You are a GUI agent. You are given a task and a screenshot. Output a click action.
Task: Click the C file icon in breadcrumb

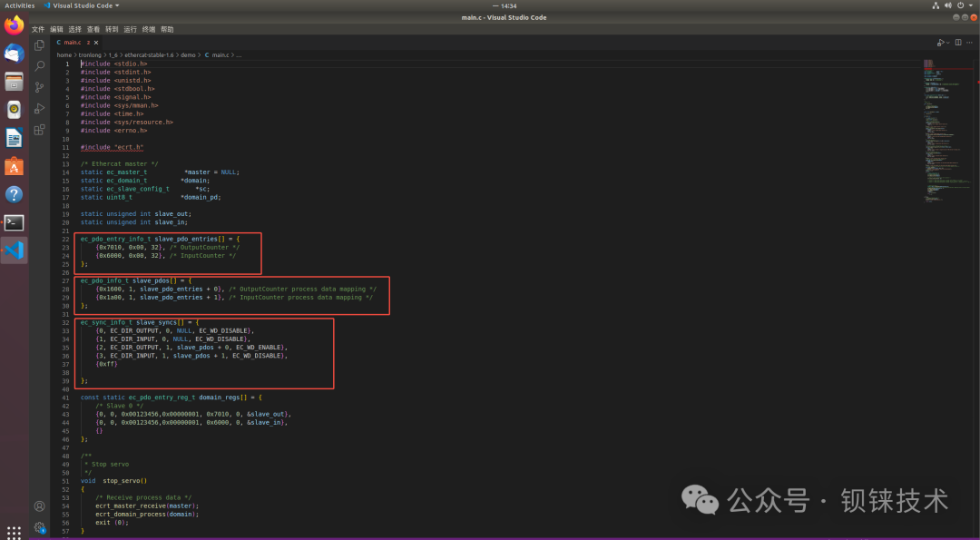pos(207,55)
